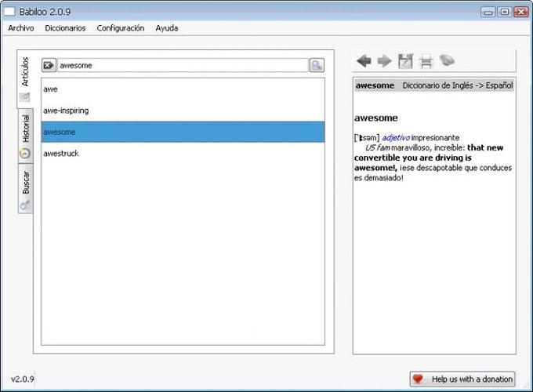Viewport: 533px width, 392px height.
Task: Select the highlighted 'awesome' entry in the list
Action: pyautogui.click(x=183, y=132)
